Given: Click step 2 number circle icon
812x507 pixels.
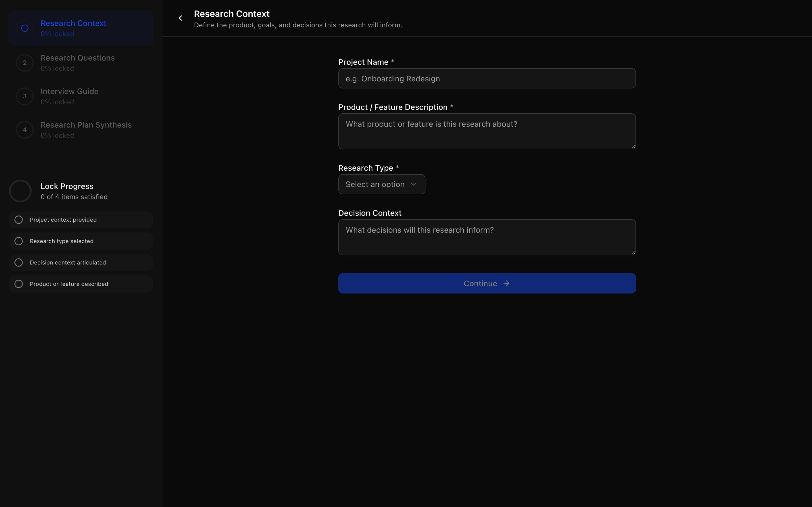Looking at the screenshot, I should (25, 63).
